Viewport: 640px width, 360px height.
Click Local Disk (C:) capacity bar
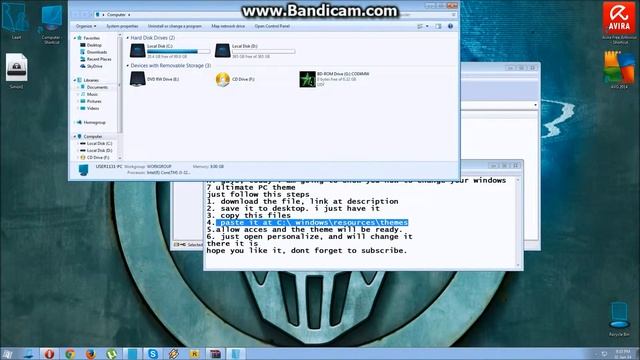178,52
